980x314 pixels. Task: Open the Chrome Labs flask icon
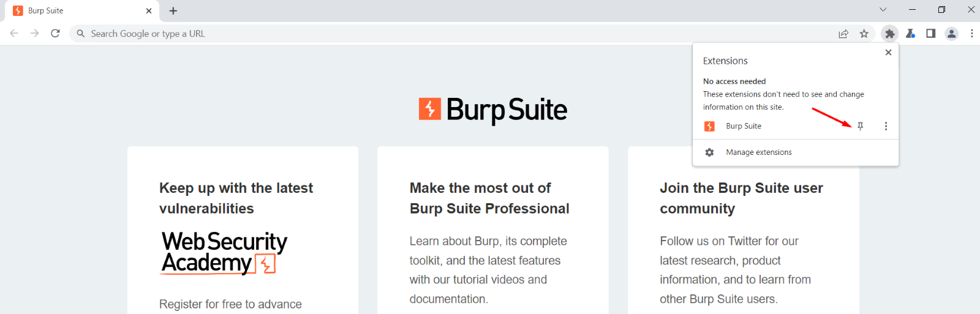(x=911, y=34)
